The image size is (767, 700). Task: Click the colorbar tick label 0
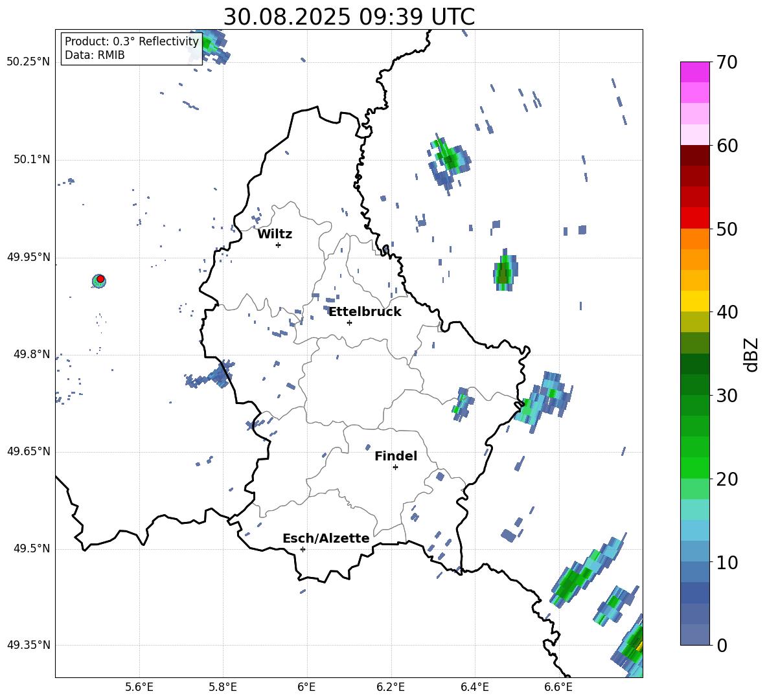(722, 645)
